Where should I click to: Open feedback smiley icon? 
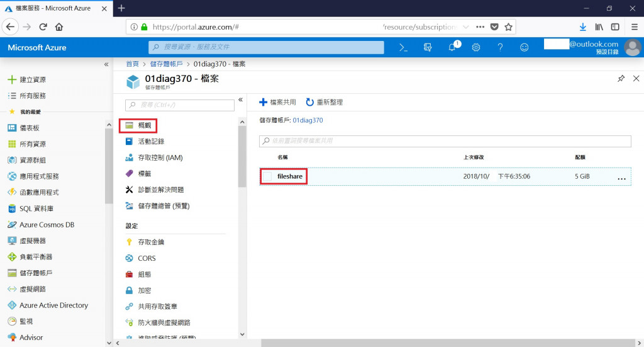coord(524,48)
